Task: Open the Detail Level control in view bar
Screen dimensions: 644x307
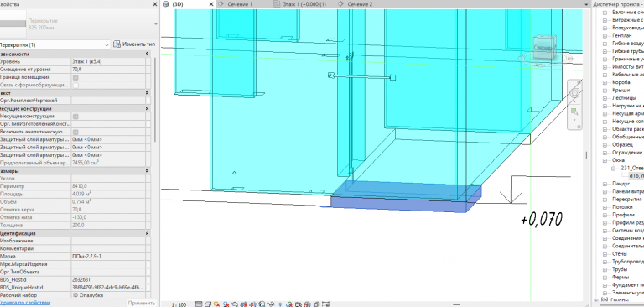Action: tap(199, 304)
